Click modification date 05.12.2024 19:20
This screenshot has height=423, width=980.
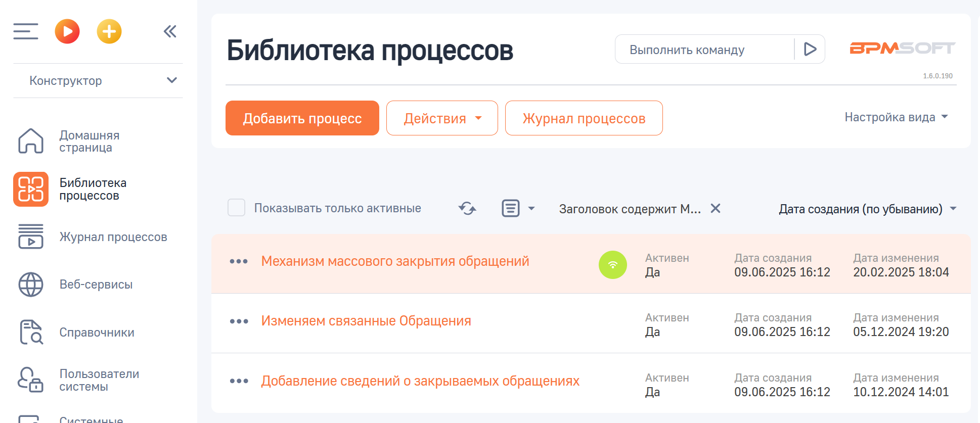(x=901, y=332)
